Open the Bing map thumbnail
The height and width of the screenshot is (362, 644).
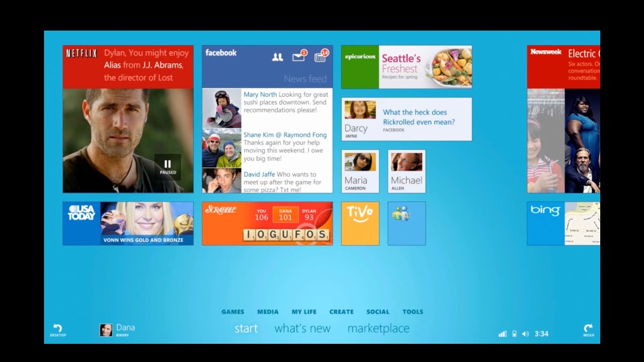point(582,223)
